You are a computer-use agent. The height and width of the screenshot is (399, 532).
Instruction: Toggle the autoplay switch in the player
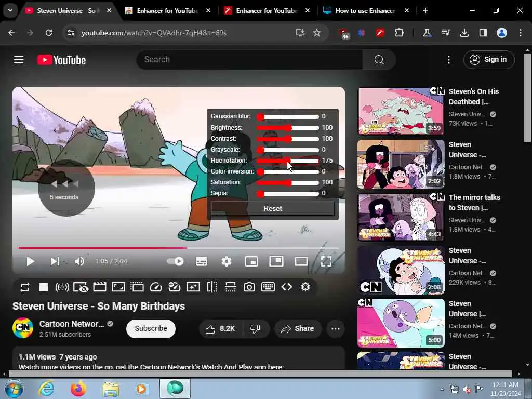(x=175, y=261)
